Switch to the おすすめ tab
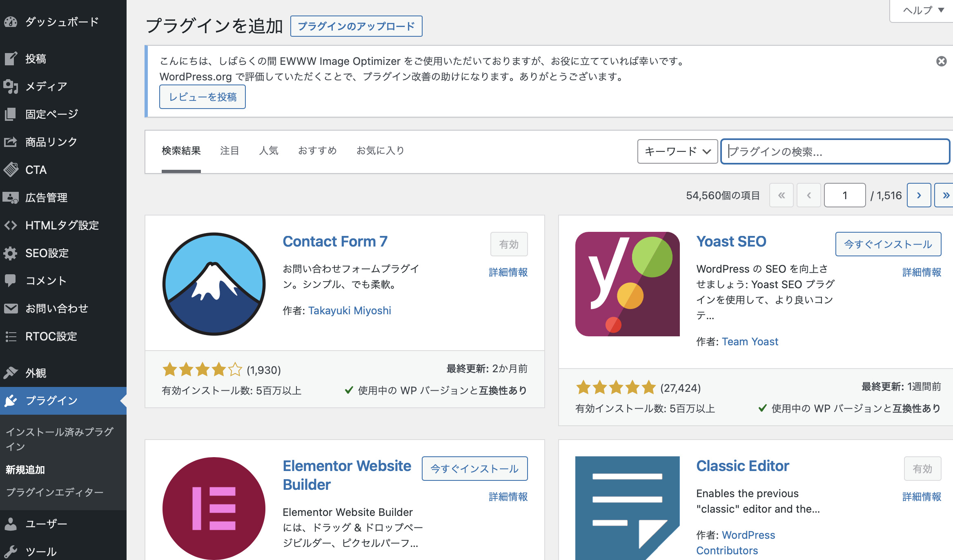The image size is (953, 560). coord(317,151)
